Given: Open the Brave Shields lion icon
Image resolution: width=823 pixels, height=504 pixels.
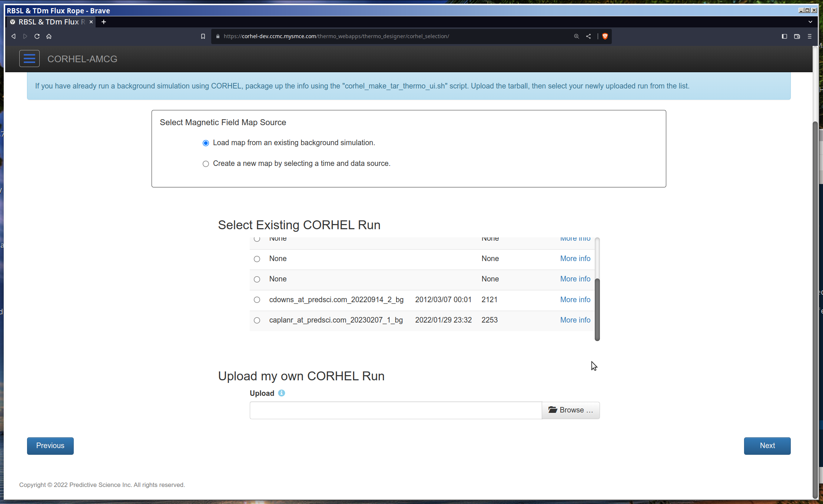Looking at the screenshot, I should (x=605, y=36).
